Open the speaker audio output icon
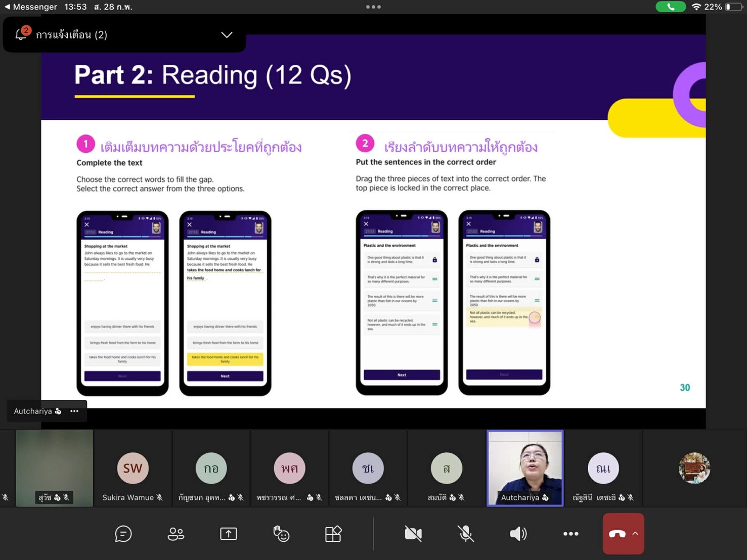 coord(518,534)
